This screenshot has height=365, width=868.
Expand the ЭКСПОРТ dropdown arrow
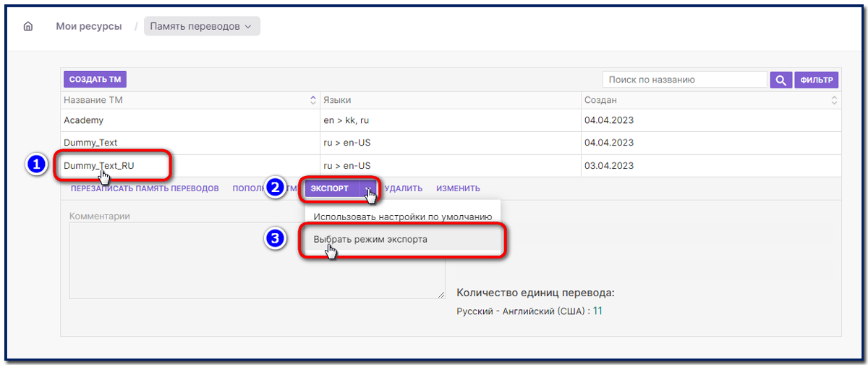point(370,189)
